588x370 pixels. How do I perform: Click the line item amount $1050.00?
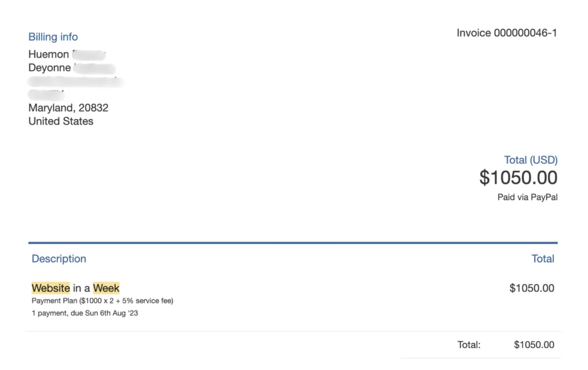click(x=532, y=288)
